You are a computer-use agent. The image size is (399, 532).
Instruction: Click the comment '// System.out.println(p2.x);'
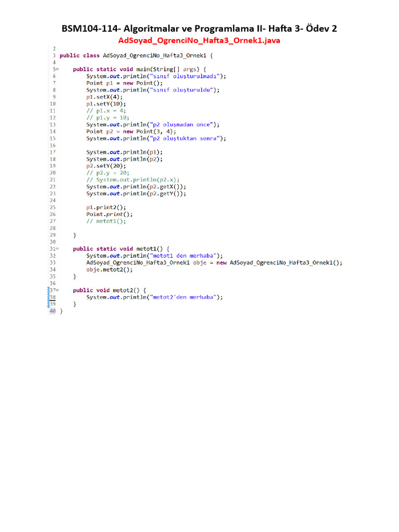click(x=132, y=180)
